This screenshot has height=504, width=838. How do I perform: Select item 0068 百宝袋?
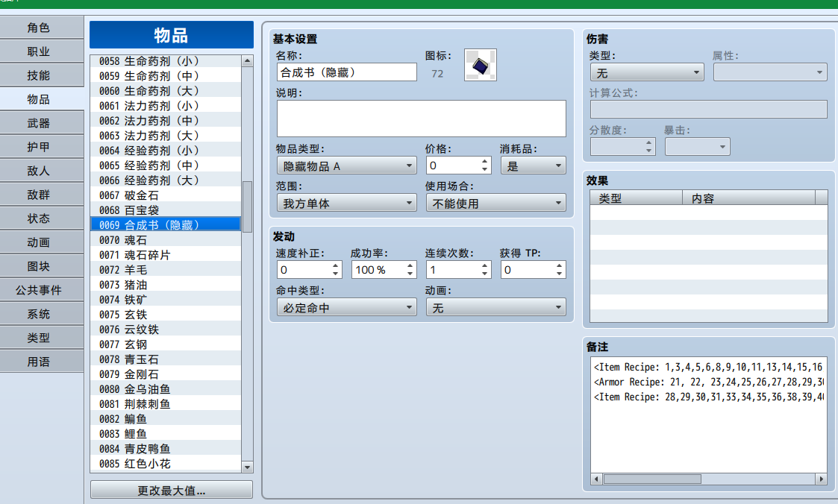[x=166, y=210]
